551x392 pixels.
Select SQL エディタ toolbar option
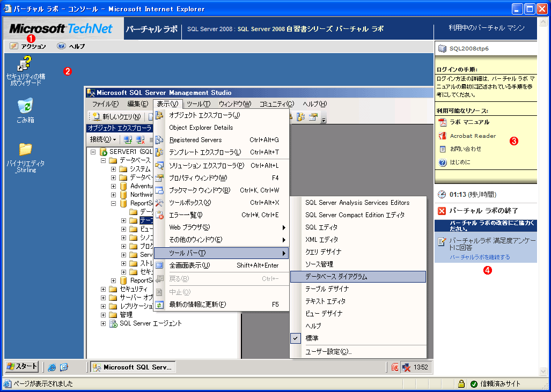358,227
